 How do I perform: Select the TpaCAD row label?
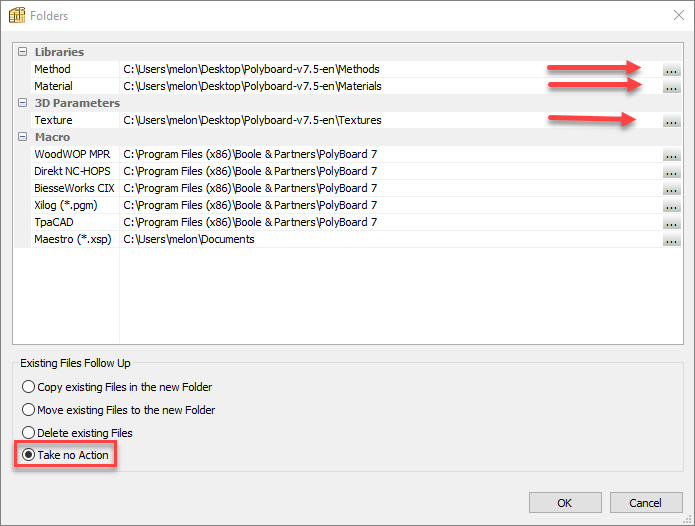click(x=54, y=222)
